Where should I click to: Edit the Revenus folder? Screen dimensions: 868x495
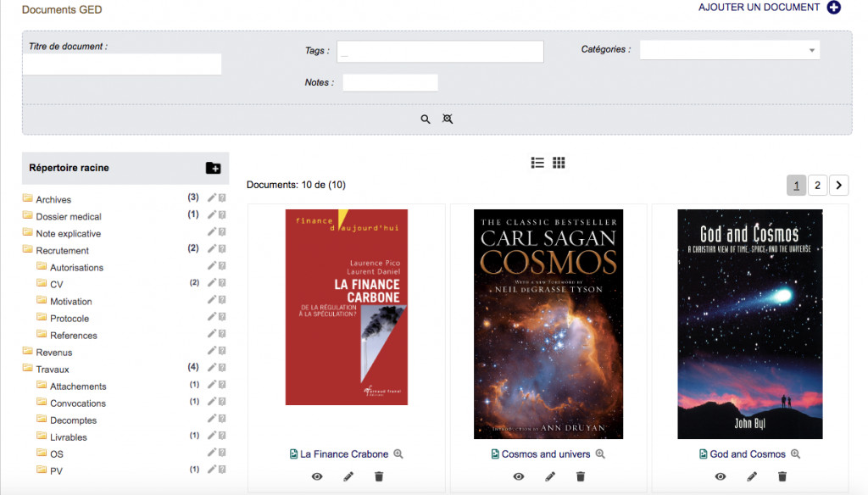pyautogui.click(x=211, y=351)
